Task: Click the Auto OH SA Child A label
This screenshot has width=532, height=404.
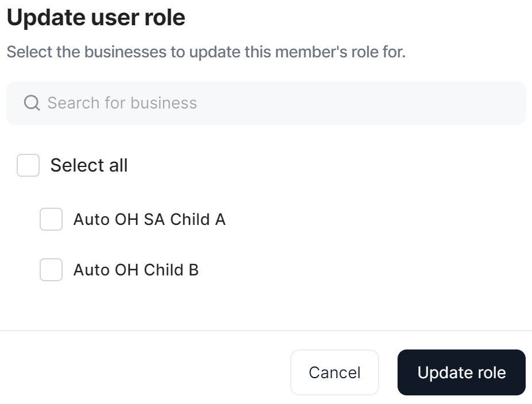Action: click(x=149, y=219)
